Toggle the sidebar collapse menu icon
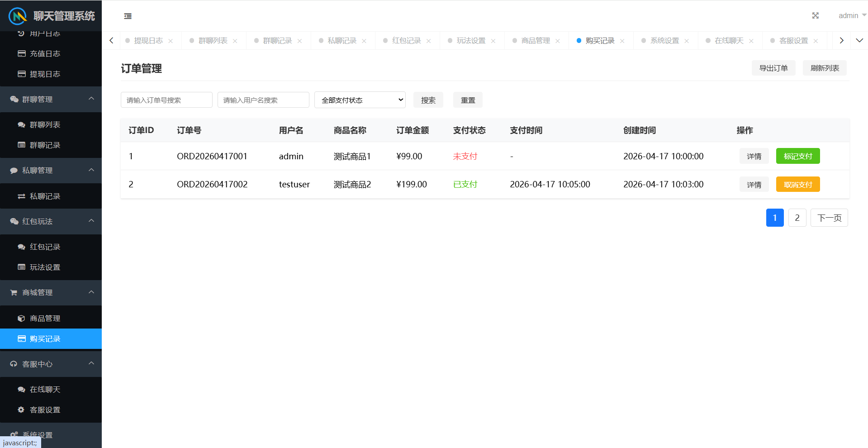 128,16
